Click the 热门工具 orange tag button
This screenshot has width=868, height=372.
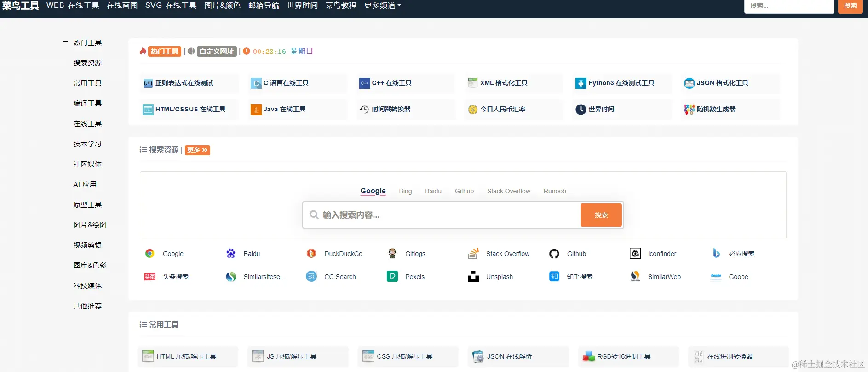pos(164,51)
